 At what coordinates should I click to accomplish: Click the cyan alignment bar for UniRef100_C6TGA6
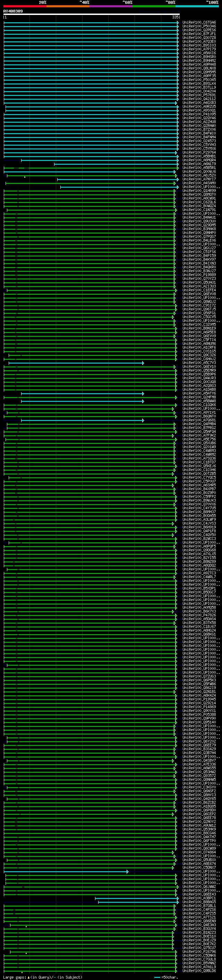91,23
